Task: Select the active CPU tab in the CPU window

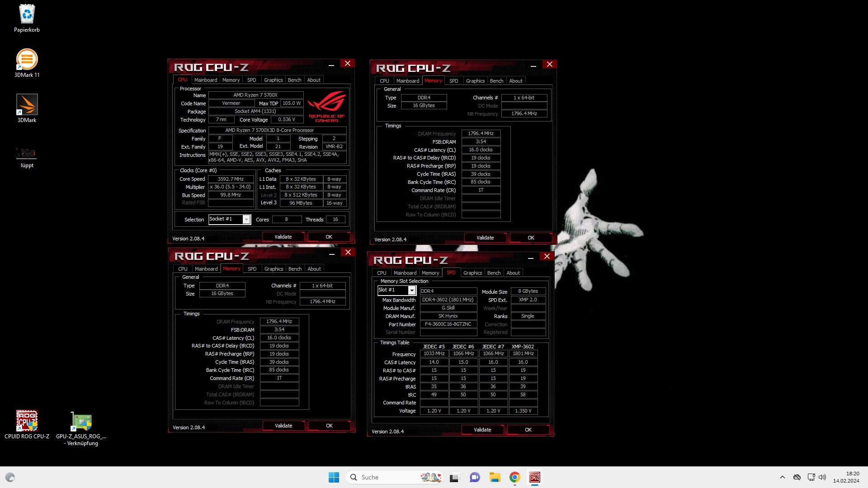Action: pyautogui.click(x=182, y=80)
